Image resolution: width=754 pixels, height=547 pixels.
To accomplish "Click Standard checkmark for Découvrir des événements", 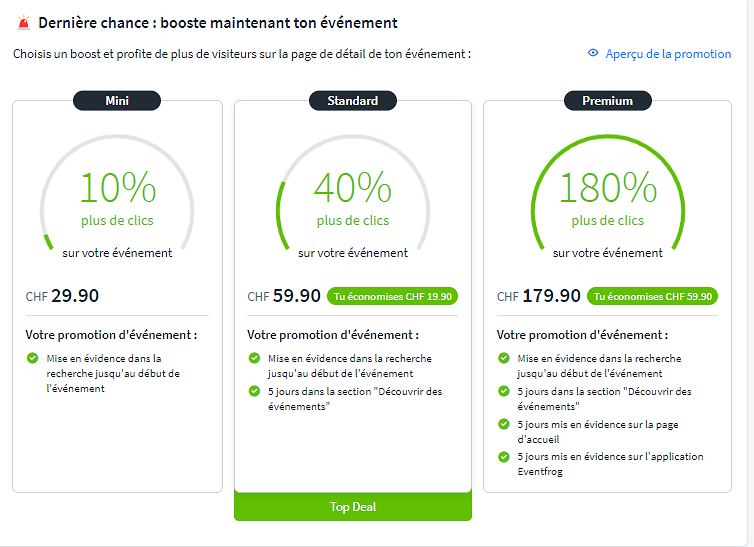I will click(254, 392).
